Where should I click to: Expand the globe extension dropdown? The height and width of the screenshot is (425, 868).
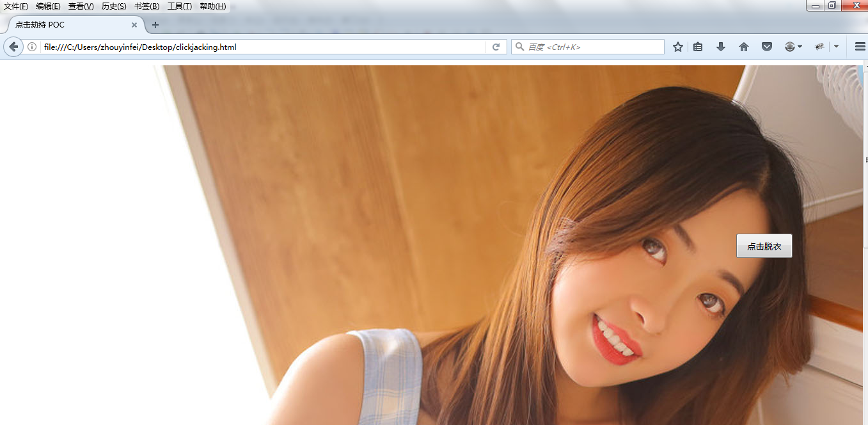[x=800, y=47]
